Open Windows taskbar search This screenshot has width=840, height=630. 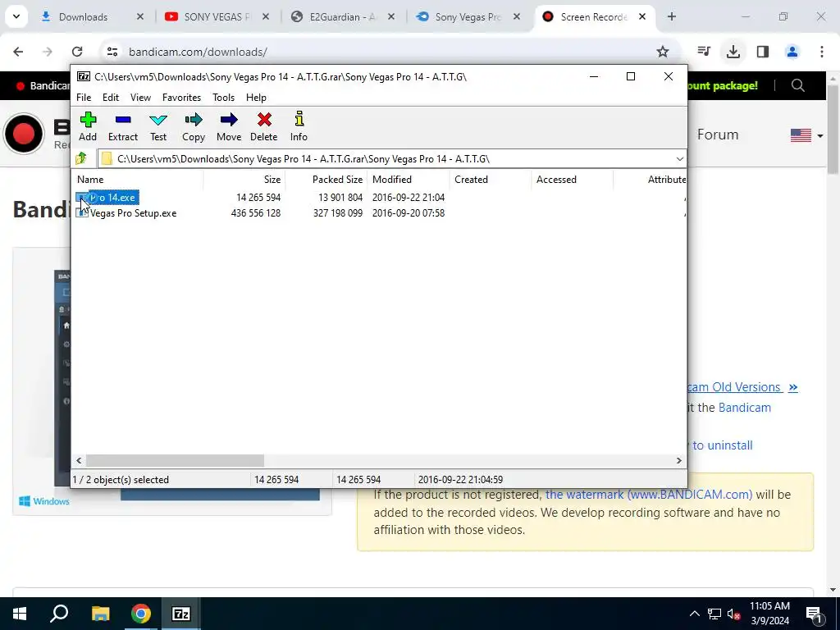[59, 614]
